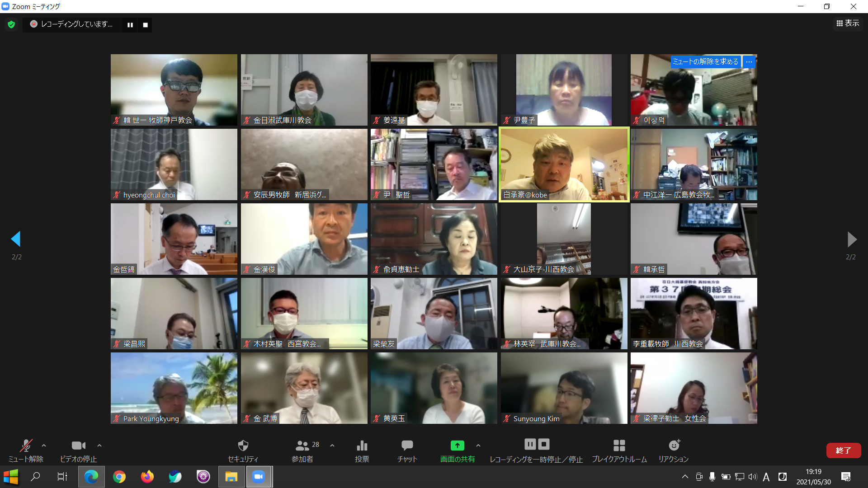Viewport: 868px width, 488px height.
Task: Unmute microphone with the mute toggle
Action: 26,446
